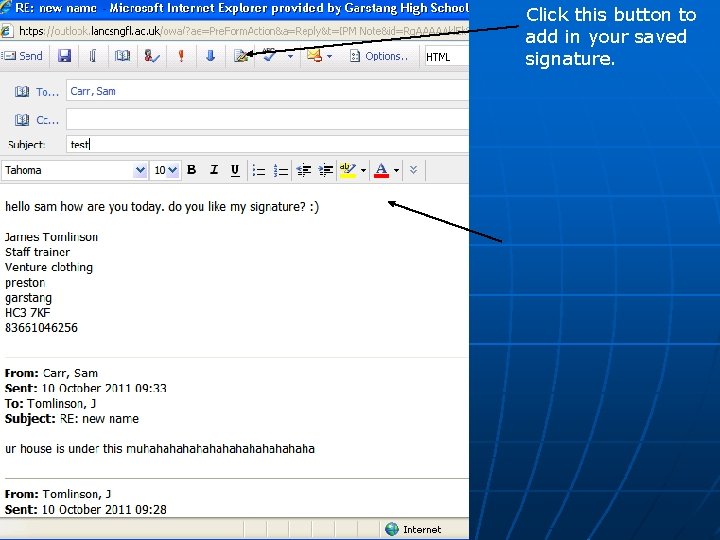Click the empty Cc field
This screenshot has width=720, height=540.
pyautogui.click(x=267, y=119)
